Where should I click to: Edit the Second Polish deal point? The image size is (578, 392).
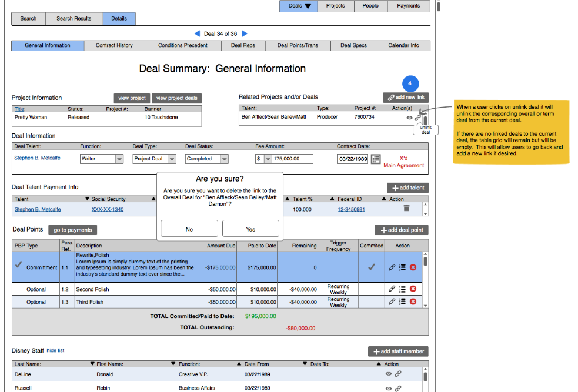point(392,289)
